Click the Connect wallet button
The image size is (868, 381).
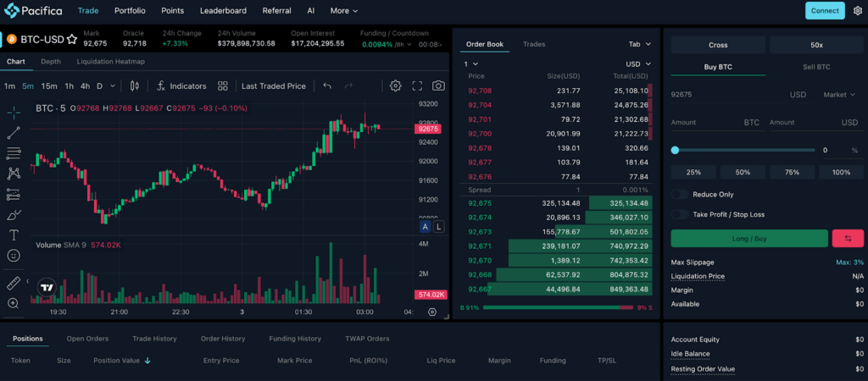[x=824, y=11]
